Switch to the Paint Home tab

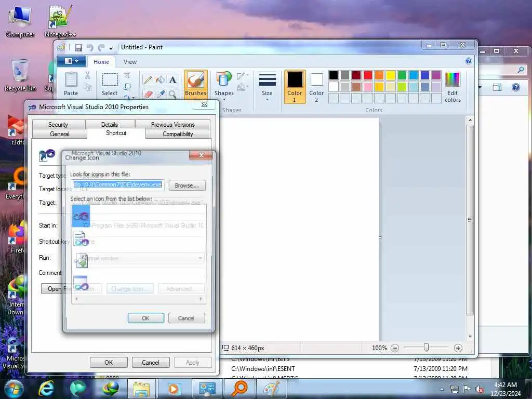[x=101, y=62]
